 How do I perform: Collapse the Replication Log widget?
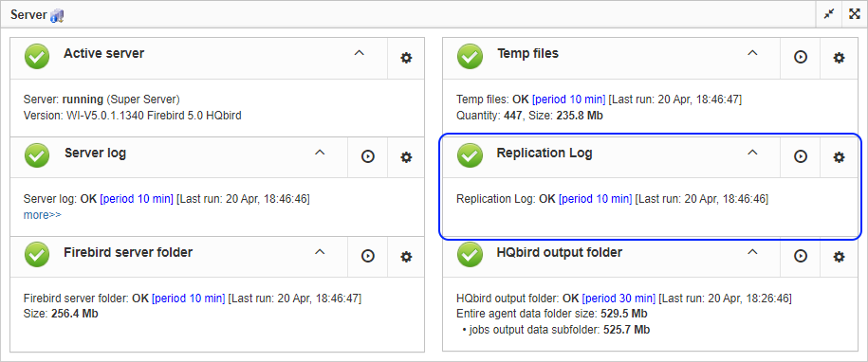pyautogui.click(x=751, y=153)
